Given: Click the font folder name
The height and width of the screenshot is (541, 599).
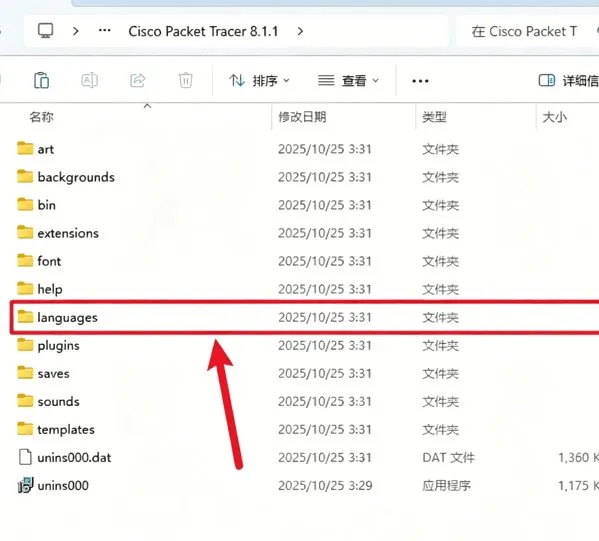Looking at the screenshot, I should click(x=49, y=261).
